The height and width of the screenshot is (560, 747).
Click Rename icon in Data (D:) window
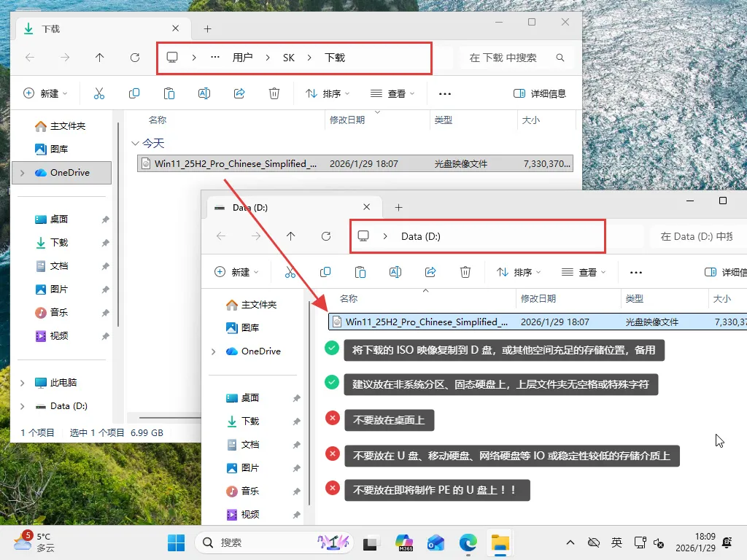point(395,272)
